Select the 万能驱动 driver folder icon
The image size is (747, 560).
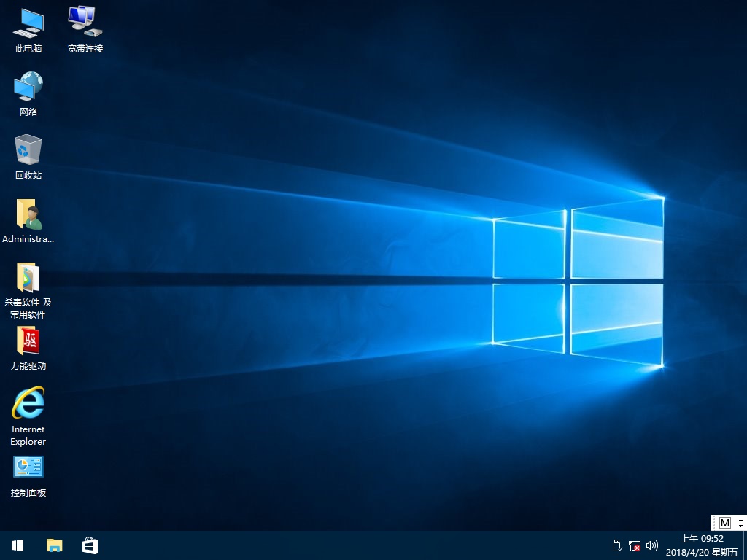(28, 348)
